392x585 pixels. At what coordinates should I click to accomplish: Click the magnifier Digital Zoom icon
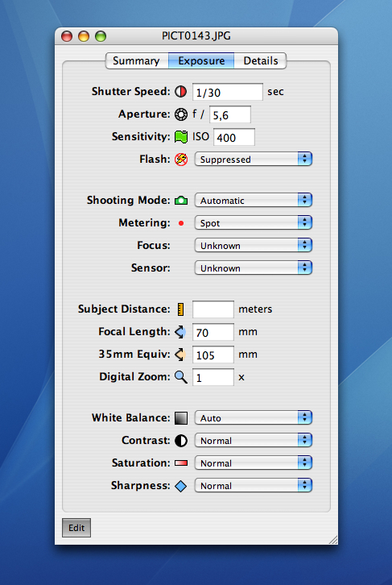pyautogui.click(x=181, y=377)
